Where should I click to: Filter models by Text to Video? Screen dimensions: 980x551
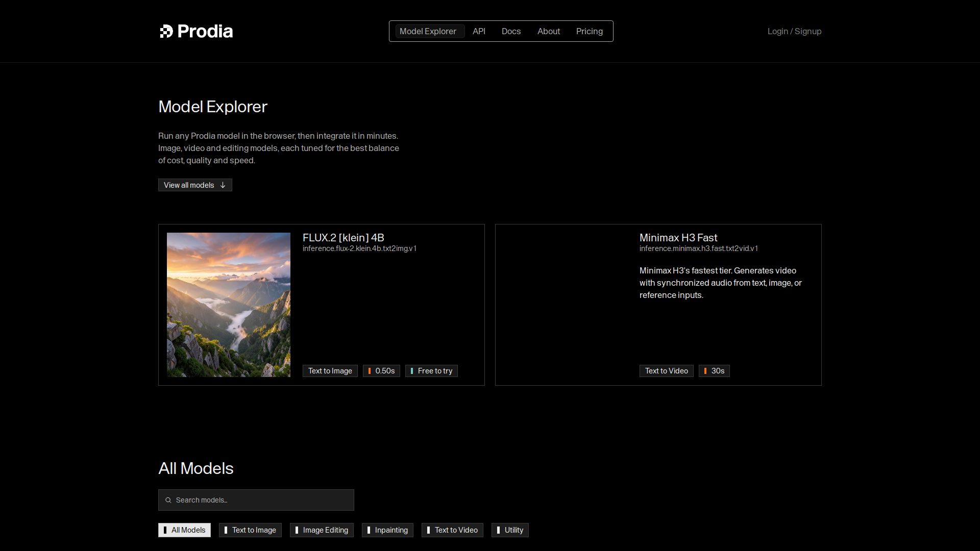(452, 530)
